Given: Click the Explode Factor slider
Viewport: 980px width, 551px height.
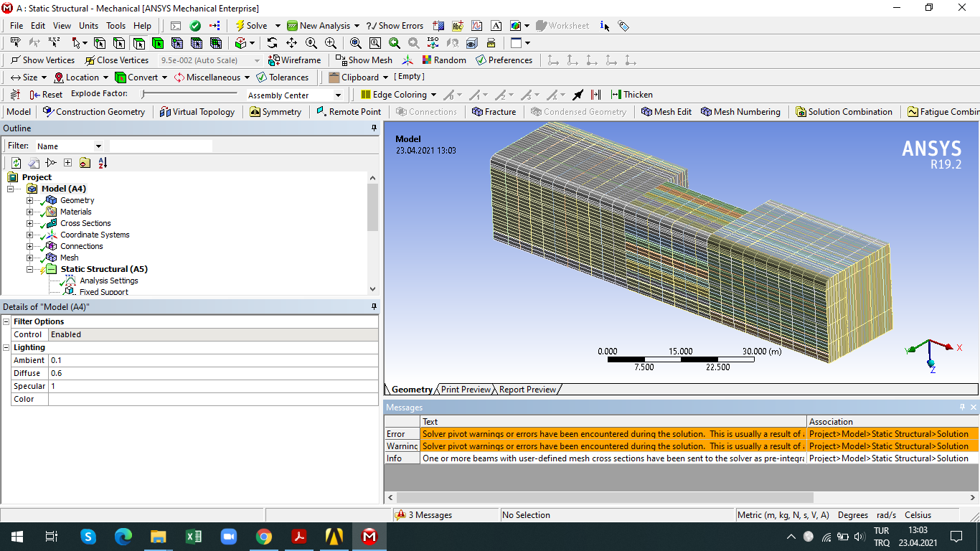Looking at the screenshot, I should click(189, 94).
